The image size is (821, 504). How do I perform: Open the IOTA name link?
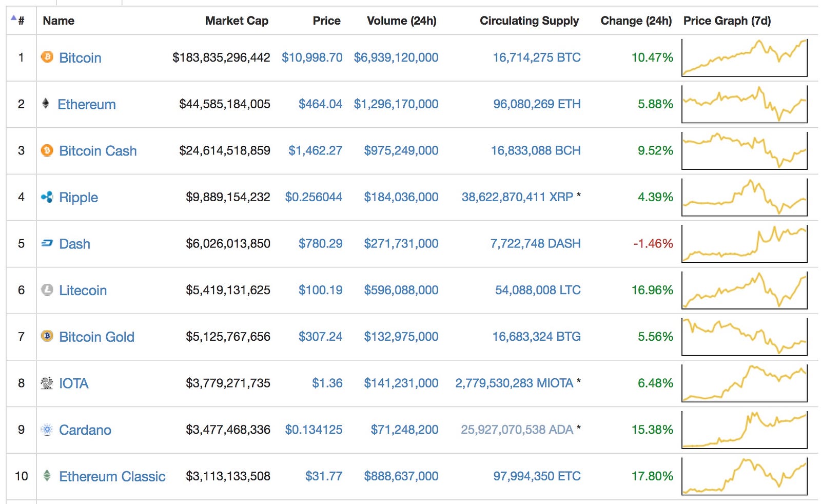point(74,383)
